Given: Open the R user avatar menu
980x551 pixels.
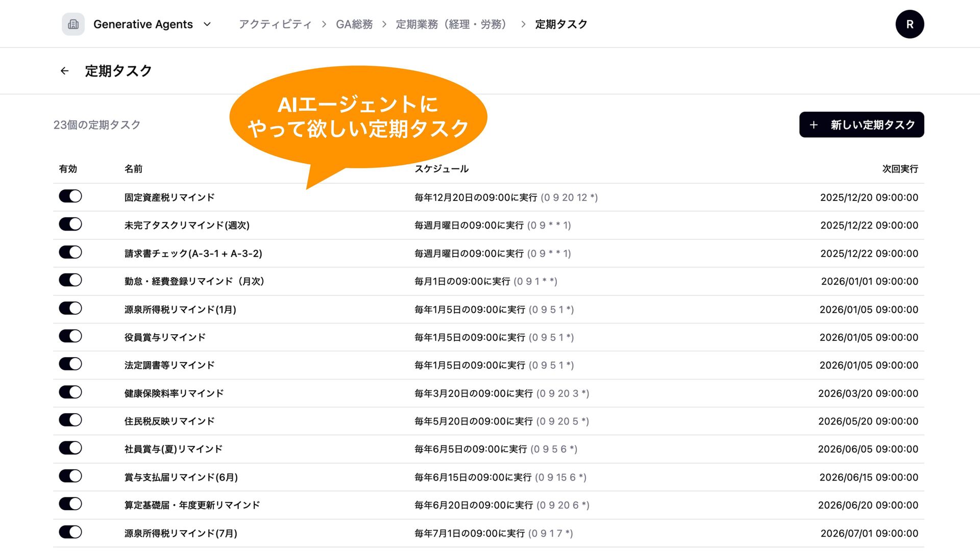Looking at the screenshot, I should point(909,24).
